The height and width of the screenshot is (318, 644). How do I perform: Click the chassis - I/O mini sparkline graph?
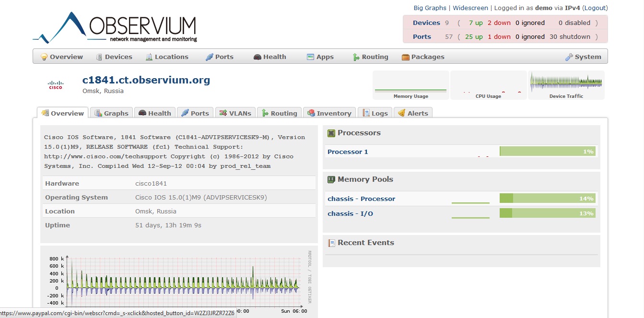(x=470, y=213)
